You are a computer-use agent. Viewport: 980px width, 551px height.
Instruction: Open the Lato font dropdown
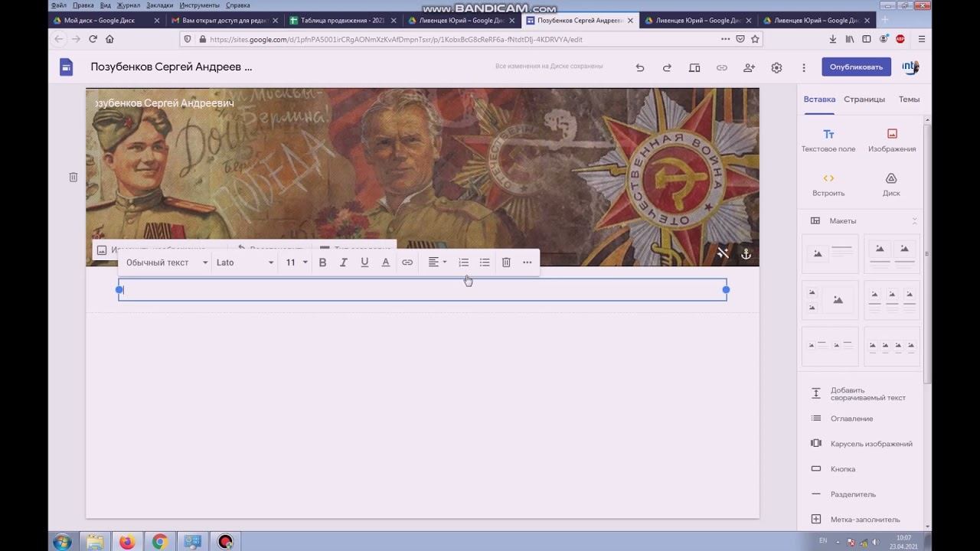tap(244, 262)
